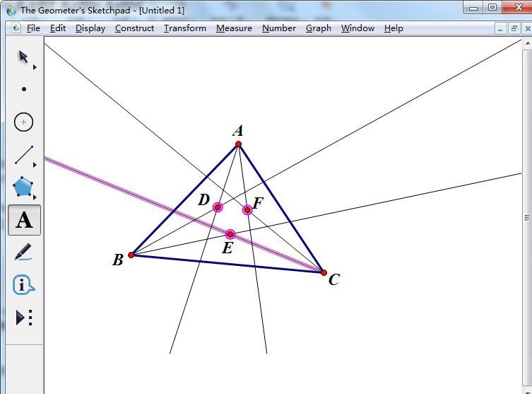Select the Text label tool
The width and height of the screenshot is (532, 394).
(25, 220)
